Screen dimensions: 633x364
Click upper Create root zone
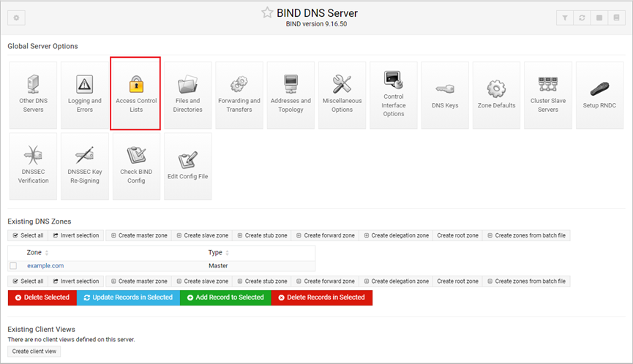click(457, 235)
